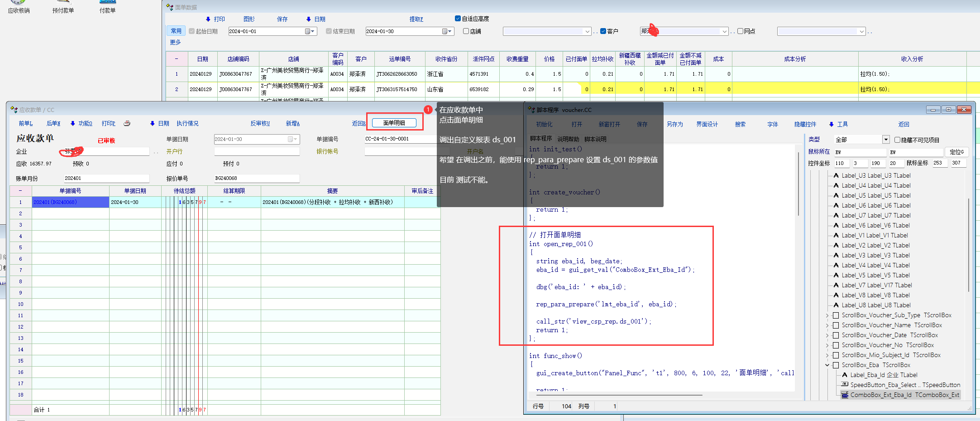980x421 pixels.
Task: Click the 面单明细 button
Action: point(394,123)
